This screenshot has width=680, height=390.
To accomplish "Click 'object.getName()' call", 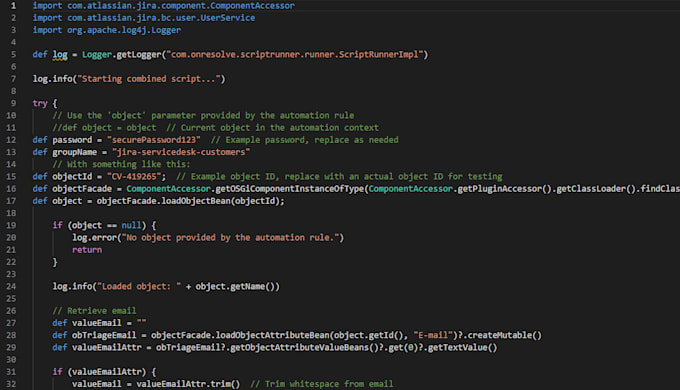I will tap(235, 286).
